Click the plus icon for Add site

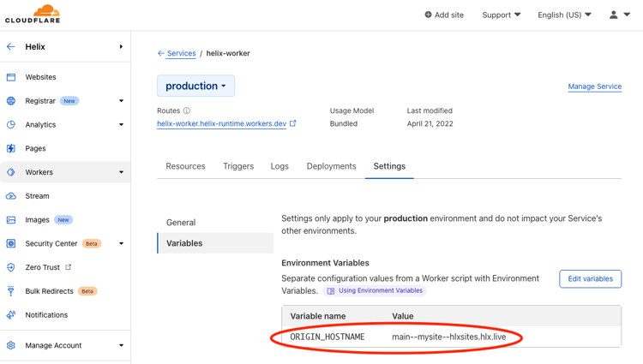click(428, 15)
